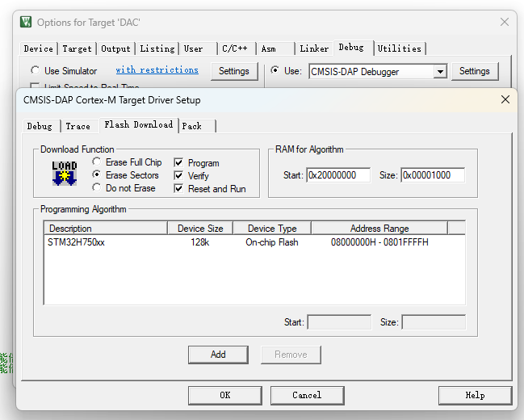
Task: Click the LOAD flash download icon
Action: pyautogui.click(x=65, y=173)
